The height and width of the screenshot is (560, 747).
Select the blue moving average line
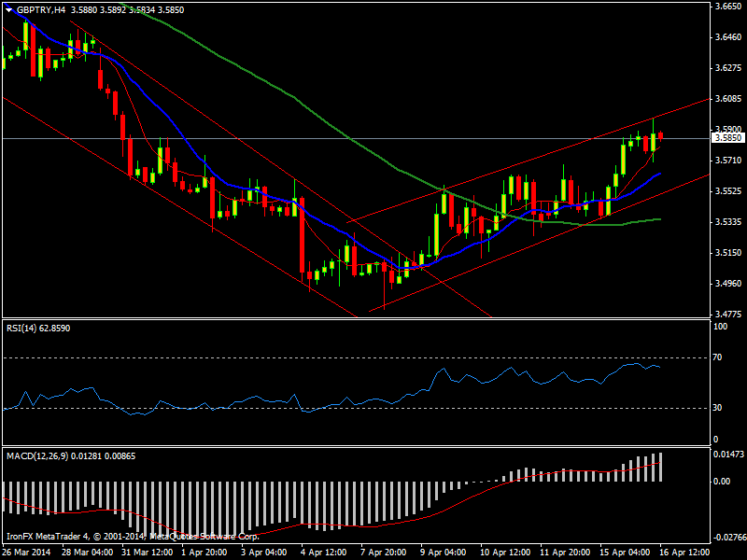click(x=333, y=225)
